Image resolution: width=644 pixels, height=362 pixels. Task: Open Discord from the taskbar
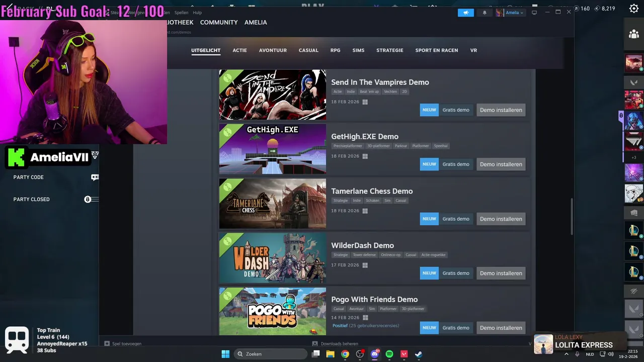pos(375,354)
